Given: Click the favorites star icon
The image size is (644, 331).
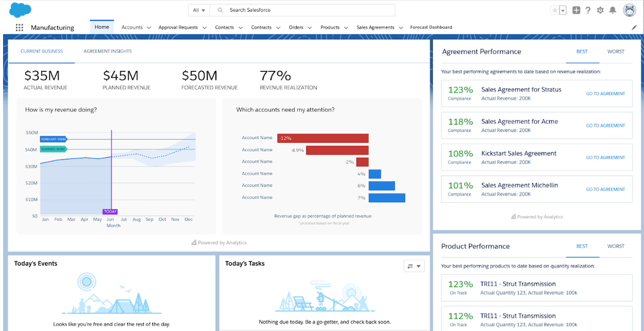Looking at the screenshot, I should click(x=554, y=10).
